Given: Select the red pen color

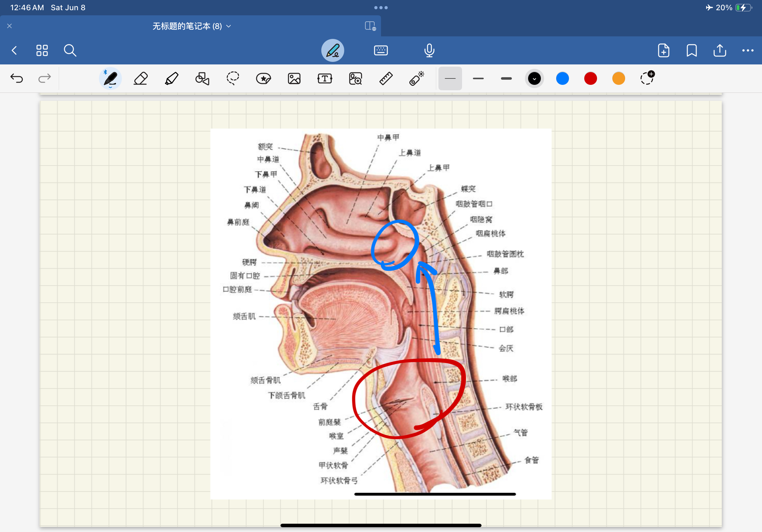Looking at the screenshot, I should [590, 78].
